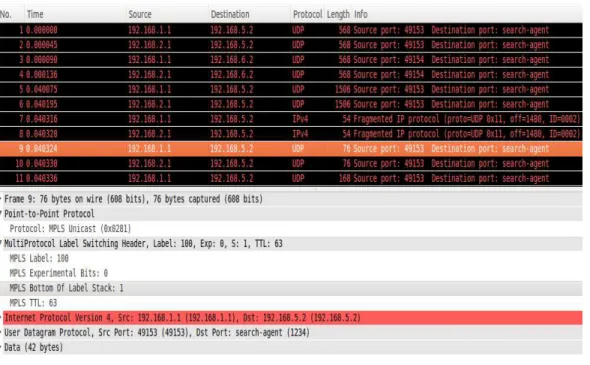Click info text of packet 2
The image size is (590, 365).
(x=451, y=45)
